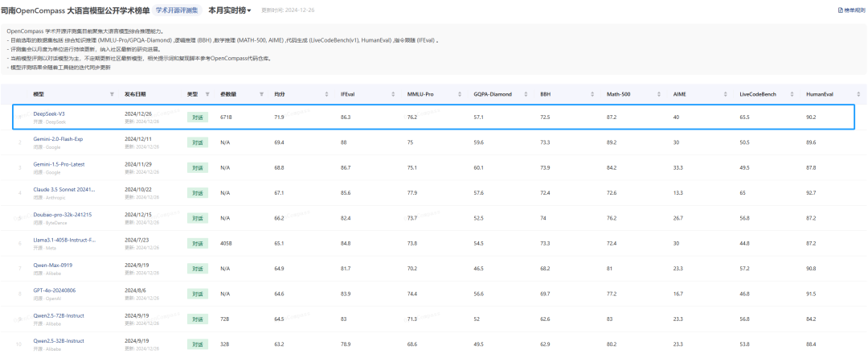Open Doubao-pro-32k-241215 model link

(x=63, y=214)
